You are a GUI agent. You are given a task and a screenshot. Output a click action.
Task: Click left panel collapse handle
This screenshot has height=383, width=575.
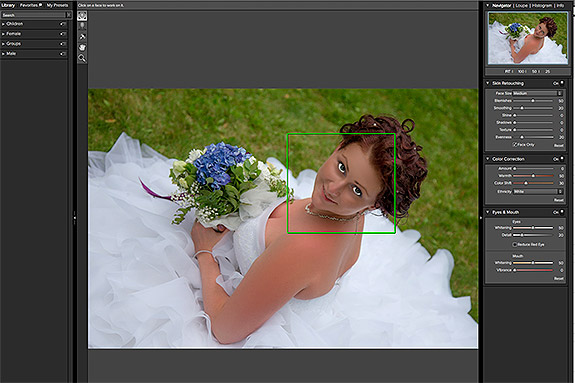coord(74,218)
